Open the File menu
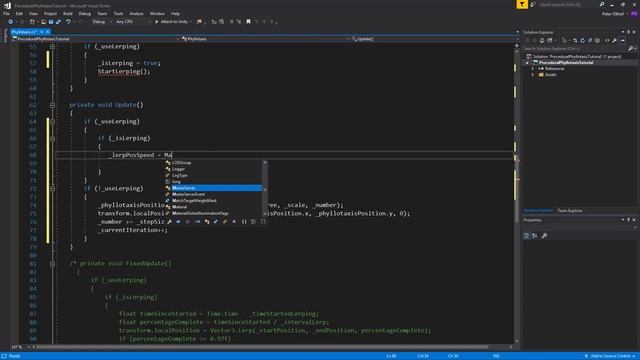Image resolution: width=640 pixels, height=360 pixels. [6, 13]
